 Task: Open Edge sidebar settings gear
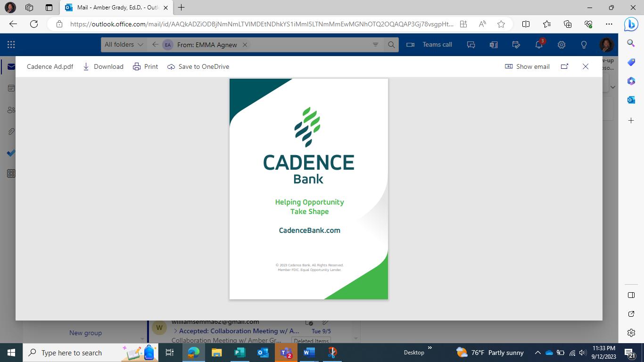[x=631, y=333]
